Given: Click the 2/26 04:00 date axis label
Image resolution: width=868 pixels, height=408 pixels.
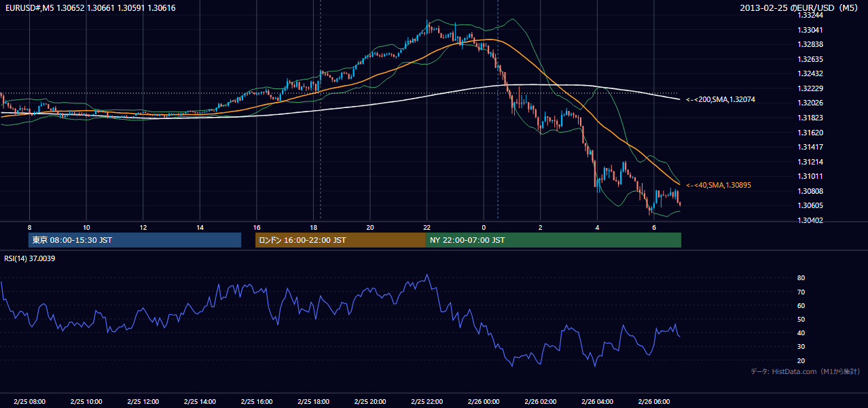Looking at the screenshot, I should click(x=597, y=402).
